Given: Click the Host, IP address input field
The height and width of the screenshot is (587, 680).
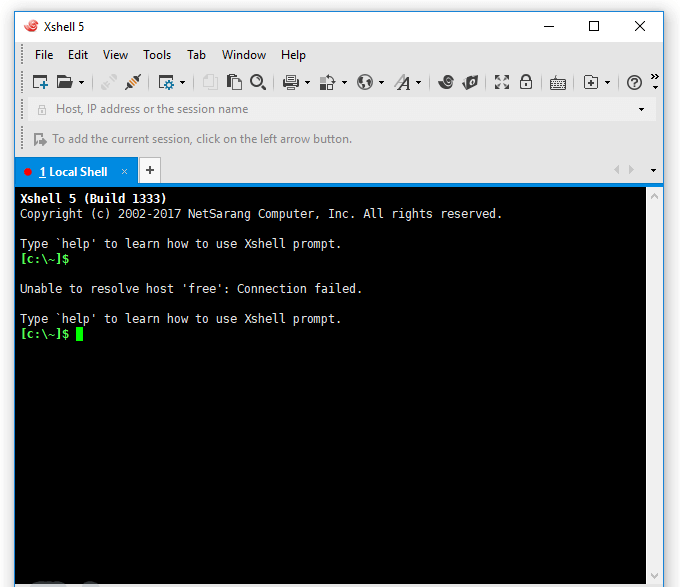Looking at the screenshot, I should [x=342, y=109].
